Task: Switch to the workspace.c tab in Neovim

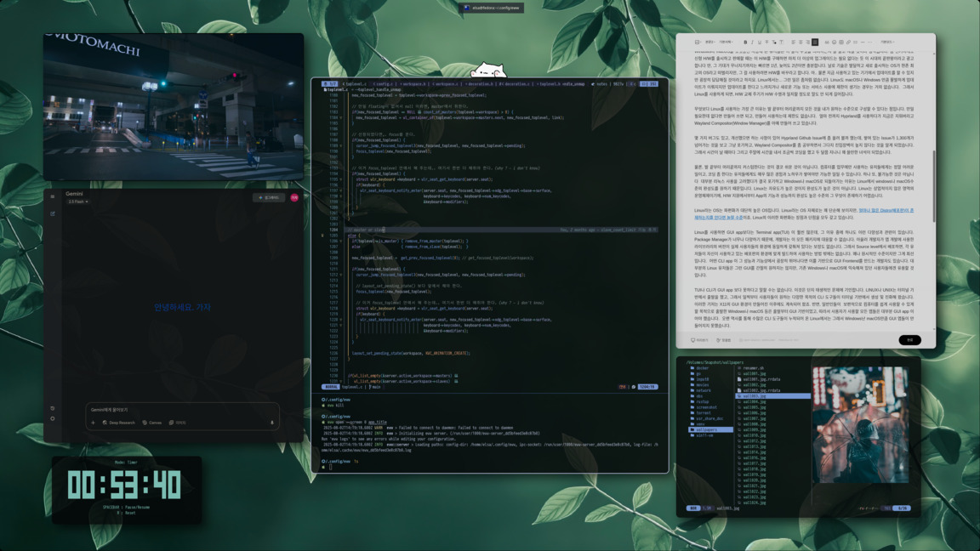Action: tap(446, 83)
